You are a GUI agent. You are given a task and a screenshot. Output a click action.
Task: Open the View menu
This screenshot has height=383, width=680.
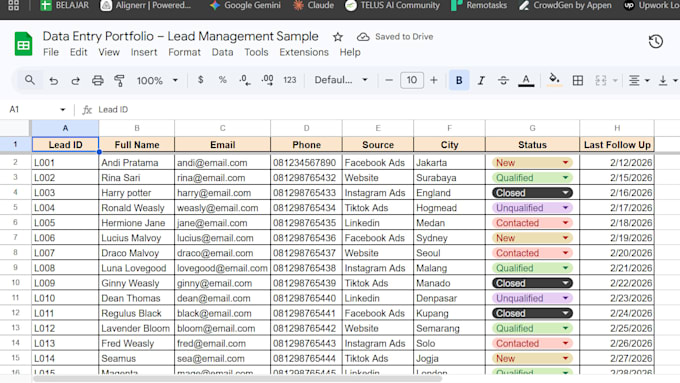(108, 52)
